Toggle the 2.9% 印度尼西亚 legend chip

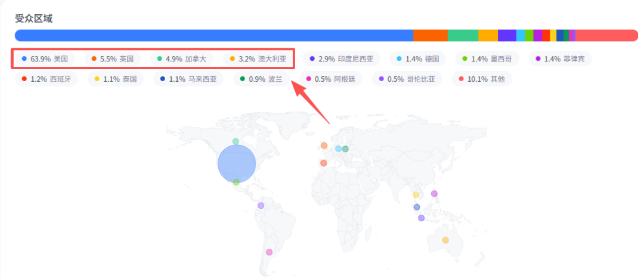point(341,58)
